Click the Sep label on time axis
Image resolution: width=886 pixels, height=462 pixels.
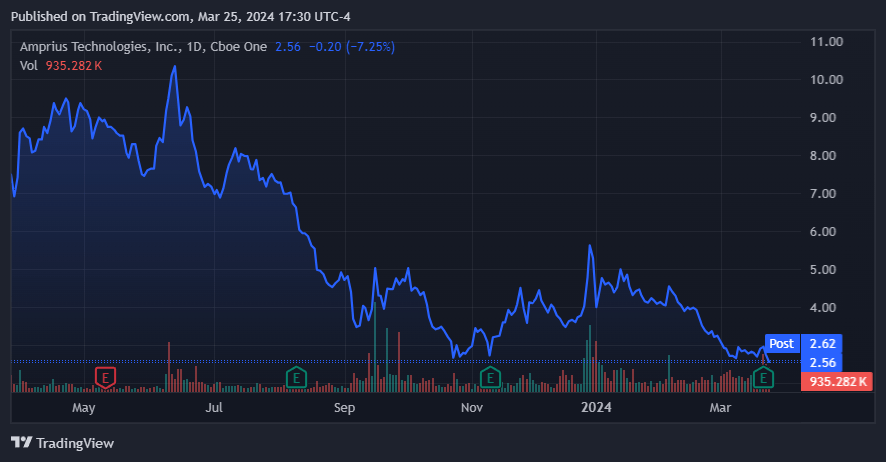point(344,408)
